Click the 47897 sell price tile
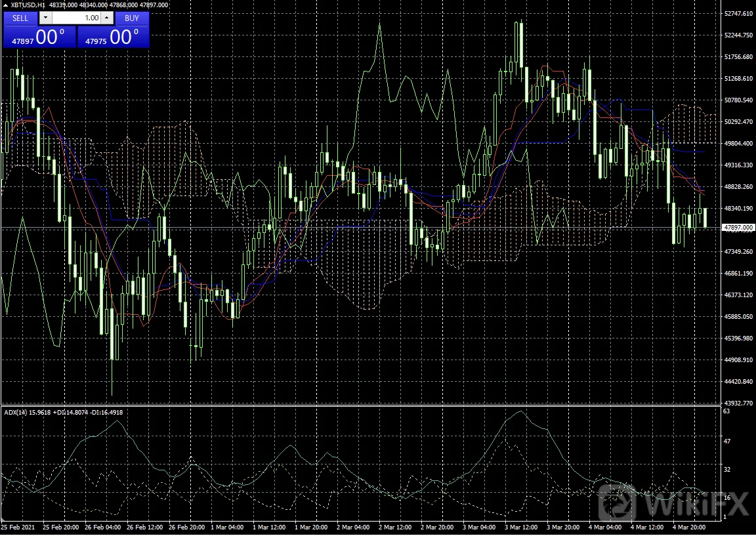The height and width of the screenshot is (536, 756). coord(39,37)
